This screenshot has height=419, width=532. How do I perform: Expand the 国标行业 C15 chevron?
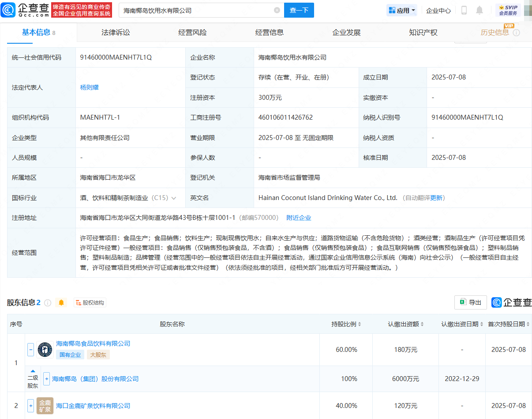click(174, 198)
